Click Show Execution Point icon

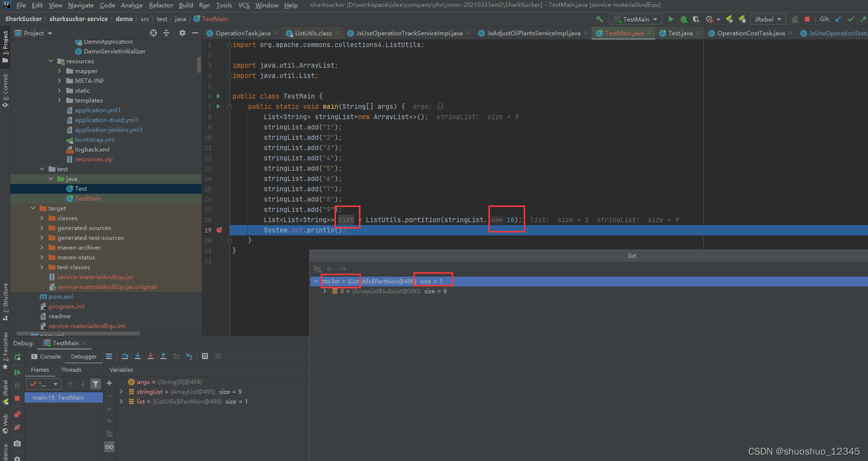tap(109, 356)
